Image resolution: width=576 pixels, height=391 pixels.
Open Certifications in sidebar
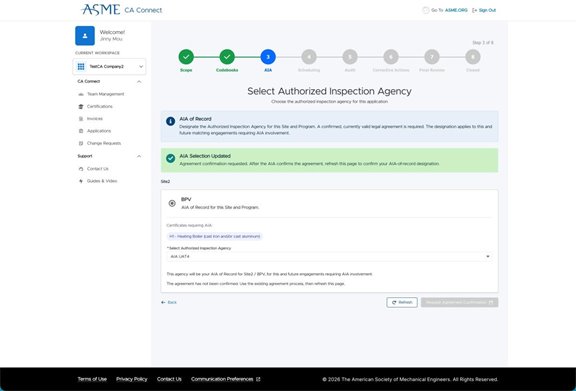coord(100,107)
